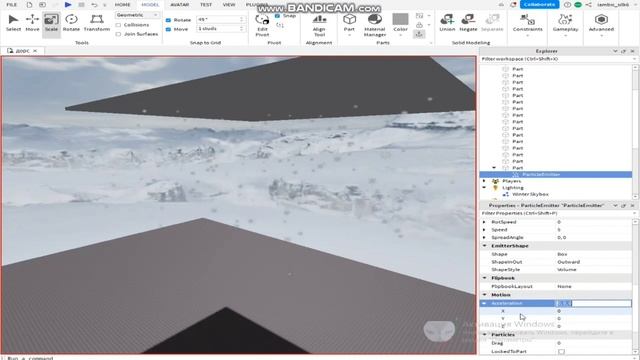
Task: Click the Filter workspace search field
Action: [x=557, y=59]
